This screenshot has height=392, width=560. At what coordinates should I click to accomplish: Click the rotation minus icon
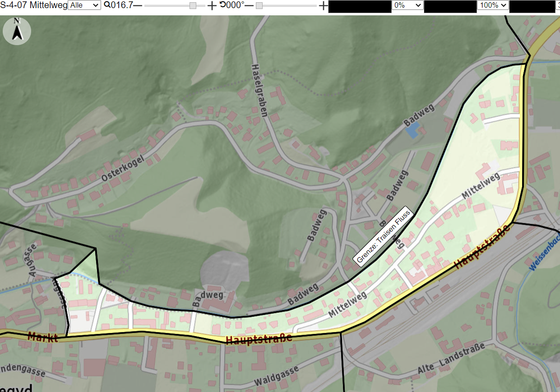(249, 5)
